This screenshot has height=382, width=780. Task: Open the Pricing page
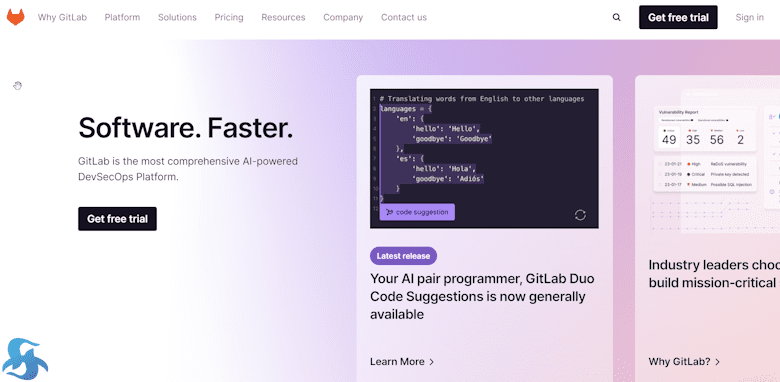tap(229, 17)
